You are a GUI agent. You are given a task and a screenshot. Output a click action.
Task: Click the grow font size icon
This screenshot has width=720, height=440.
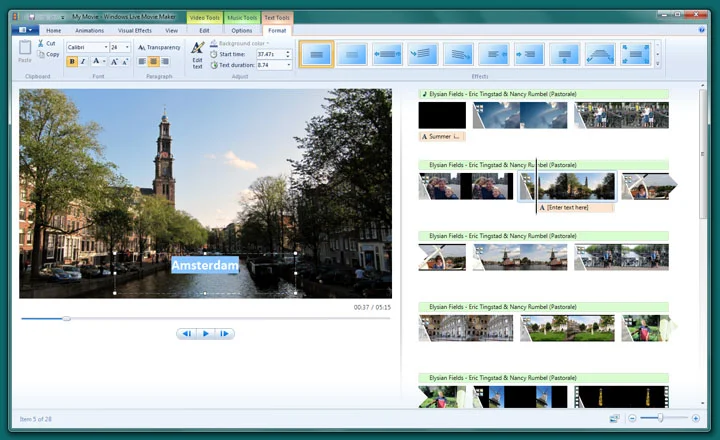tap(114, 62)
